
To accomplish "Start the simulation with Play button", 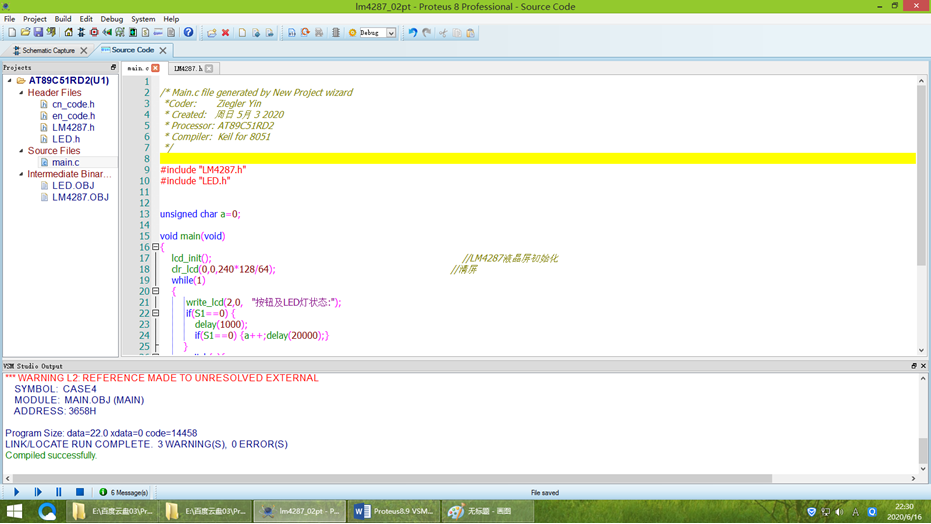I will (17, 492).
